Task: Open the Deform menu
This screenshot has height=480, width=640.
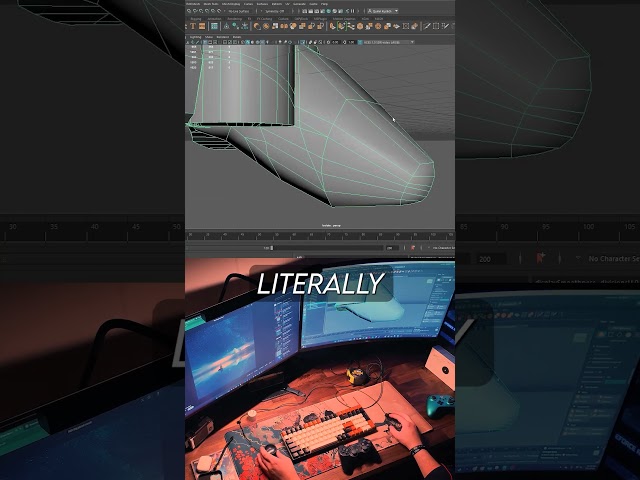Action: pos(276,4)
